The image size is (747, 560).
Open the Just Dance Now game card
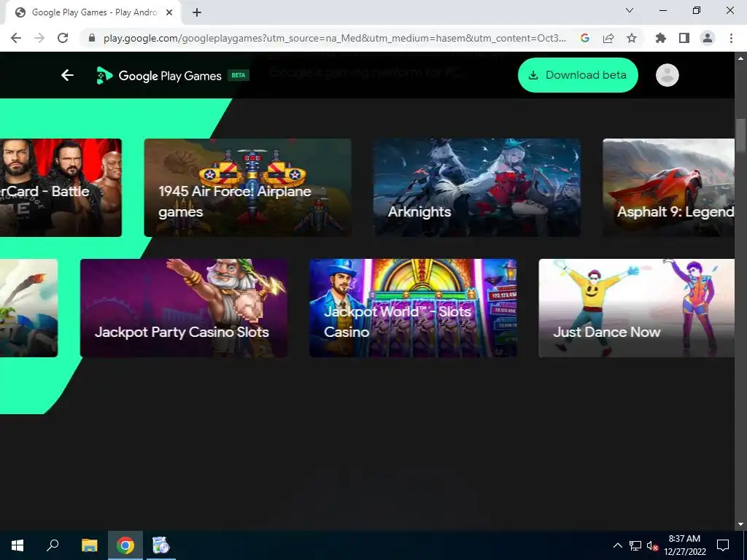pyautogui.click(x=636, y=308)
